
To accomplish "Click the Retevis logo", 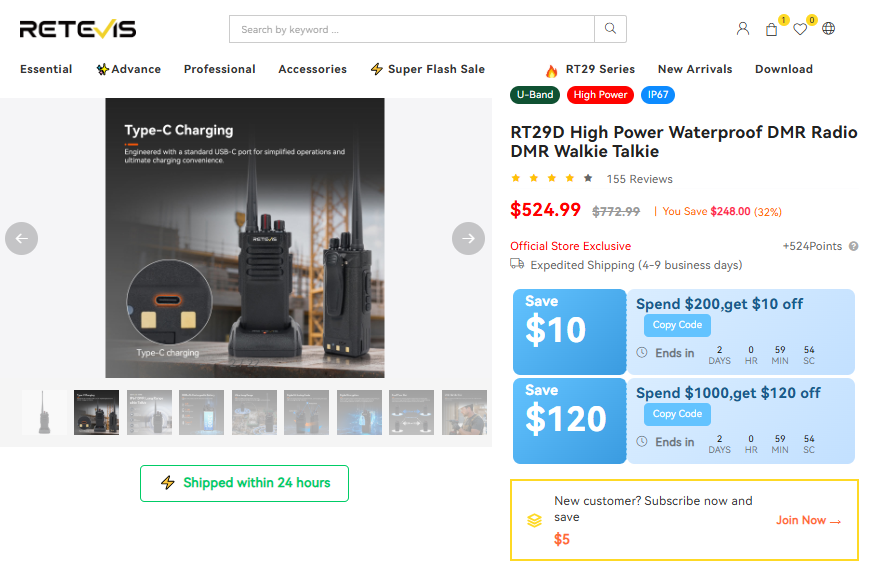I will (x=78, y=29).
